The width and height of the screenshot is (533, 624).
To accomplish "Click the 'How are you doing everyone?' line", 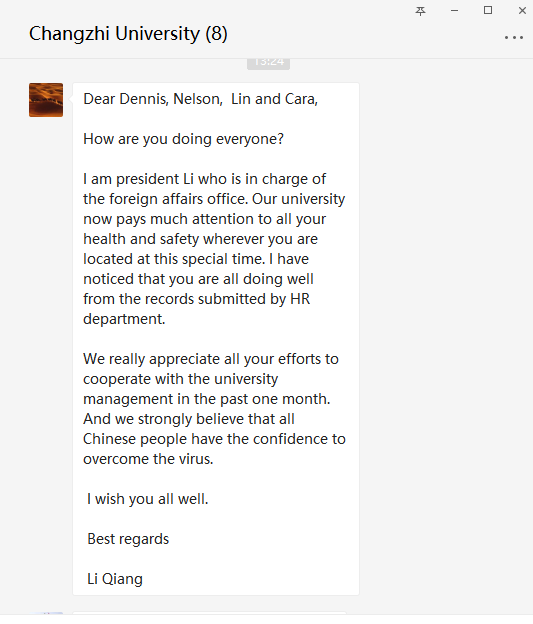I will [x=183, y=139].
